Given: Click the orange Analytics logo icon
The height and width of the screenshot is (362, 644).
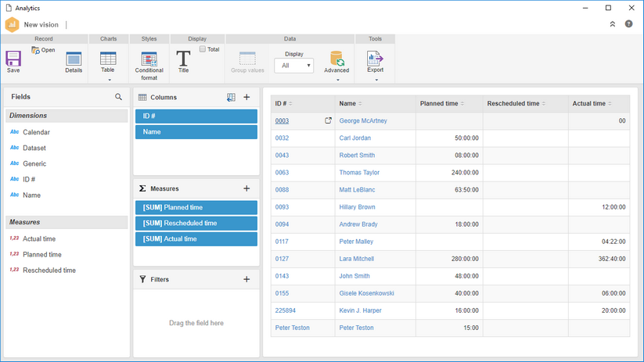Looking at the screenshot, I should [x=13, y=24].
